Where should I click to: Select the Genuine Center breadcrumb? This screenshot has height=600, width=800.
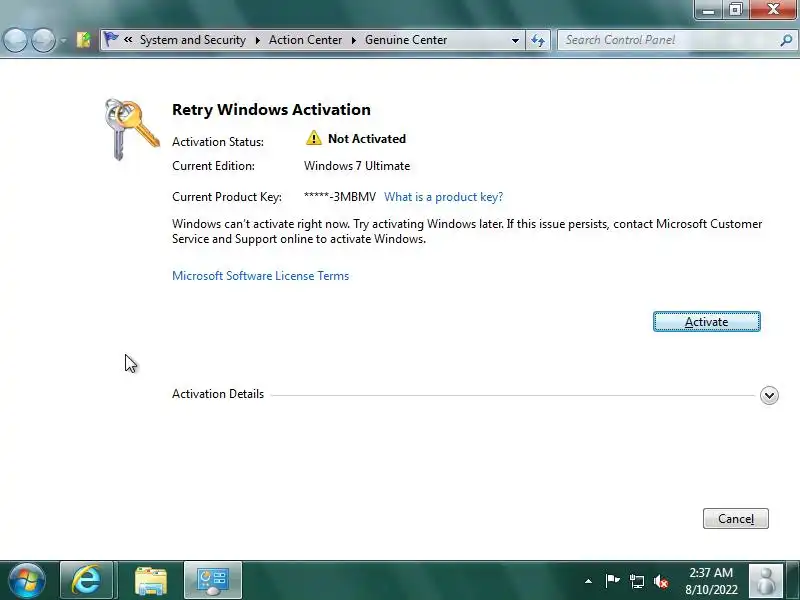pyautogui.click(x=406, y=40)
